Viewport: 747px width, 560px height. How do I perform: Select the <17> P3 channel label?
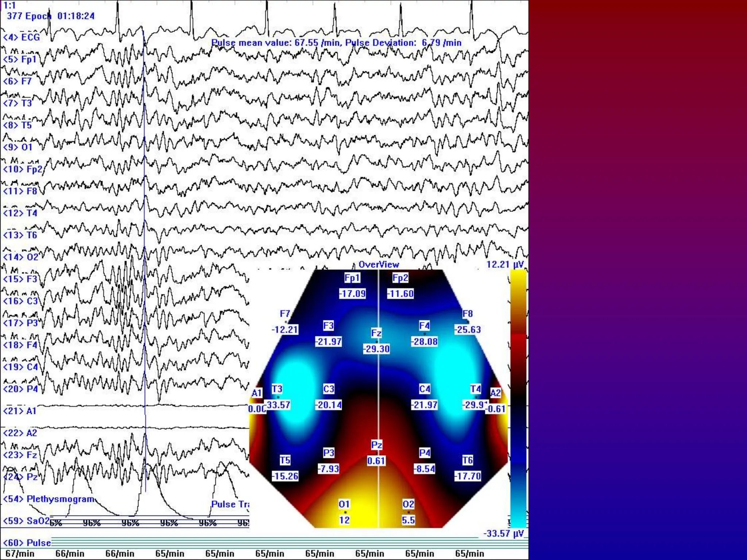20,323
